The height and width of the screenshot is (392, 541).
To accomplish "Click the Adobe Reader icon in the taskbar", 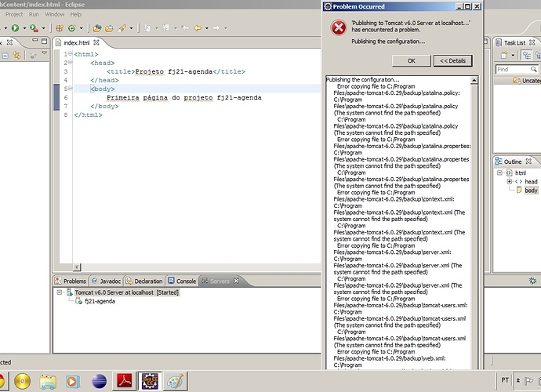I will (x=125, y=381).
